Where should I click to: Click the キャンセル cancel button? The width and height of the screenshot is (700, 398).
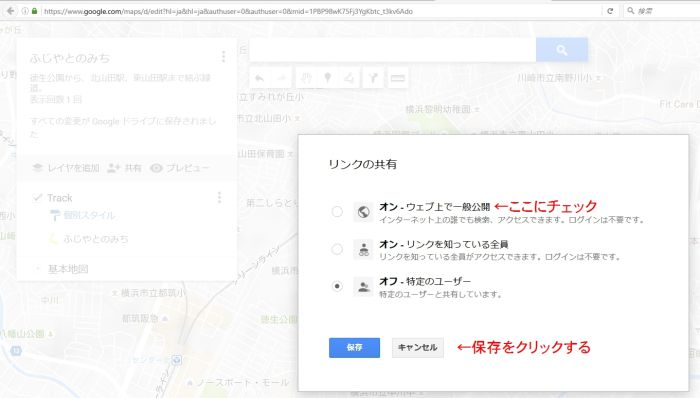[x=417, y=348]
